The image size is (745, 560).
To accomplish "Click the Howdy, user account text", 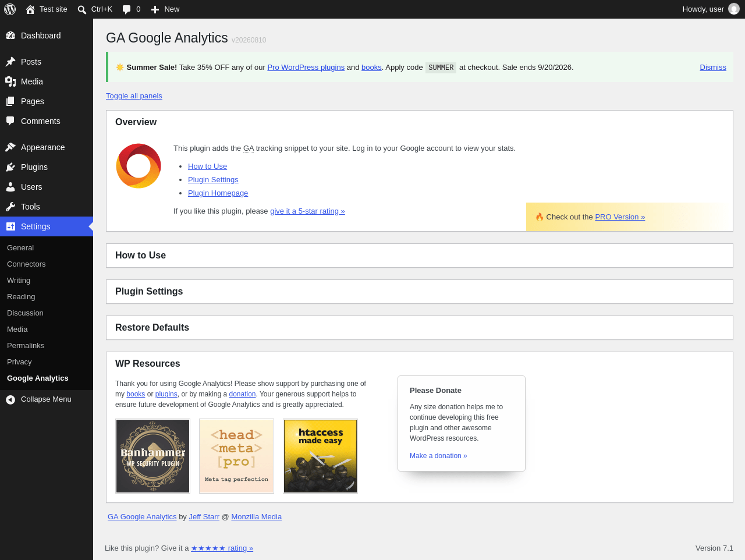I will 703,9.
